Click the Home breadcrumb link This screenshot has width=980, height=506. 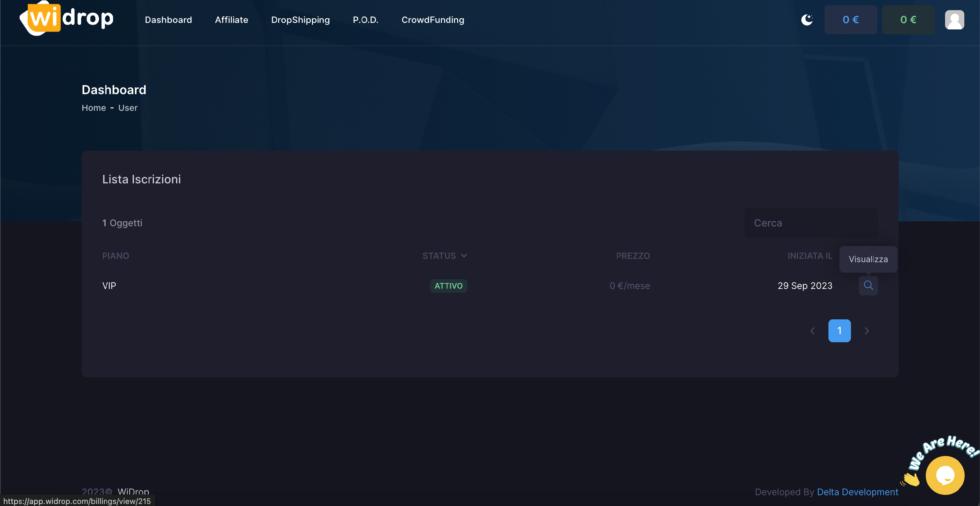point(93,108)
